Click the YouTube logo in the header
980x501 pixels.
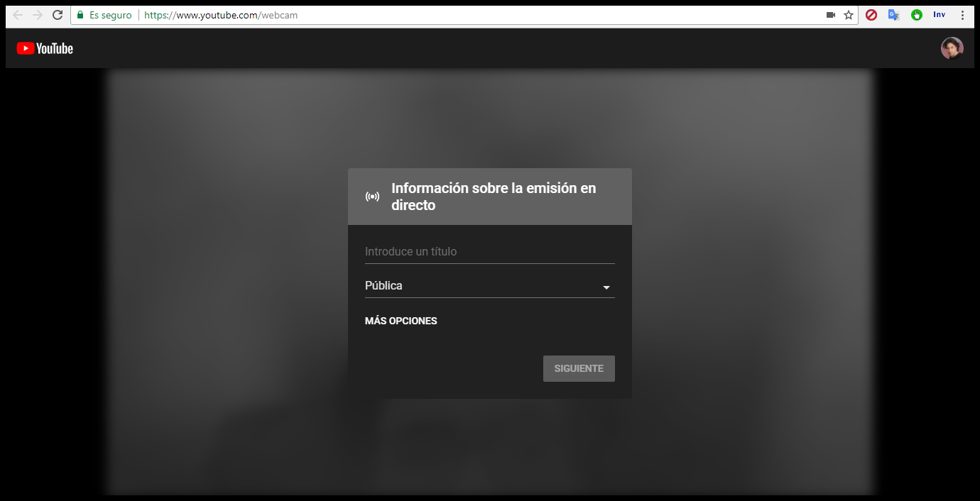(45, 48)
